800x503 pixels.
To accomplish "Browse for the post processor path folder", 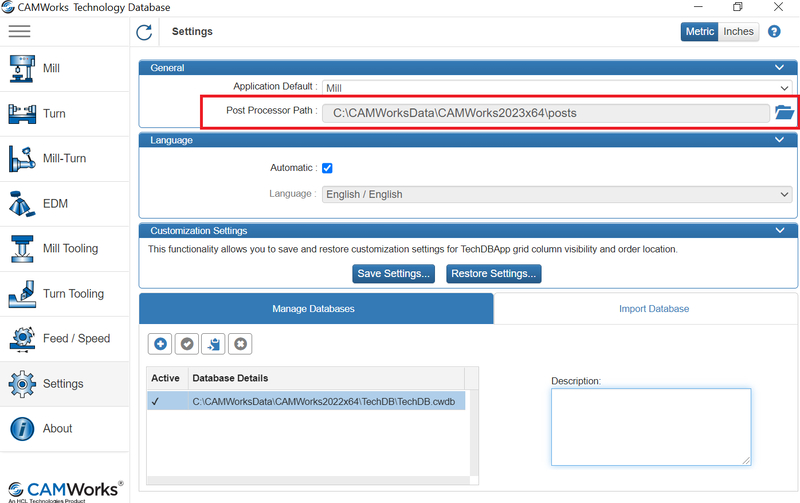I will point(784,113).
